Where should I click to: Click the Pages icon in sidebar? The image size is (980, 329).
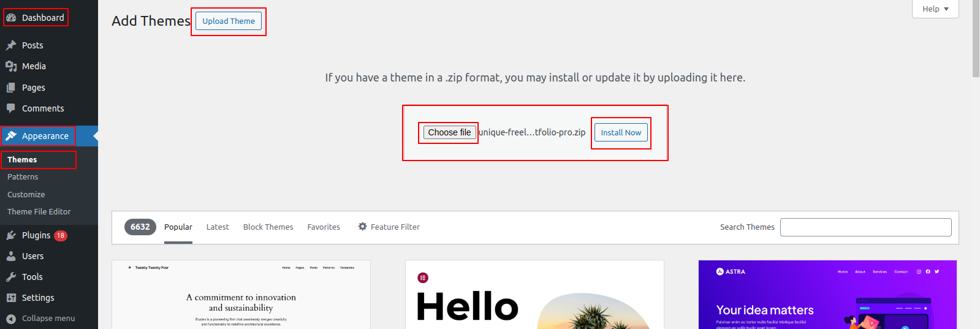point(11,88)
